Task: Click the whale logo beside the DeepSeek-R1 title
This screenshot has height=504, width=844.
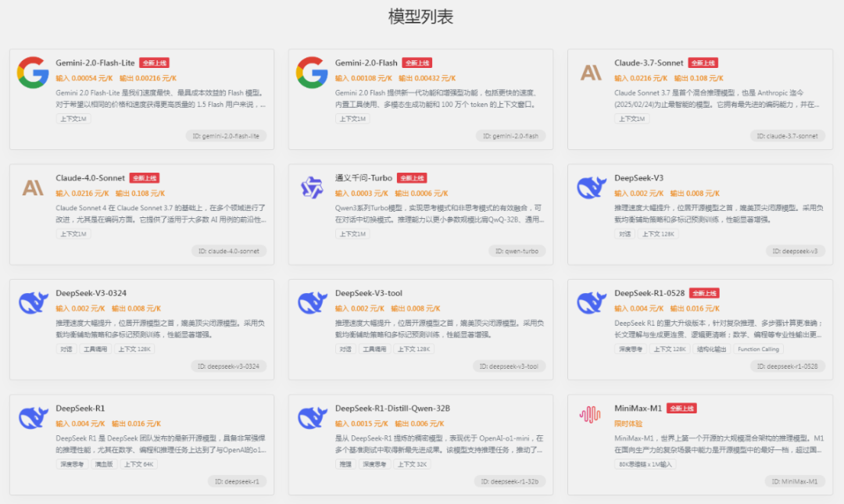Action: click(x=34, y=418)
